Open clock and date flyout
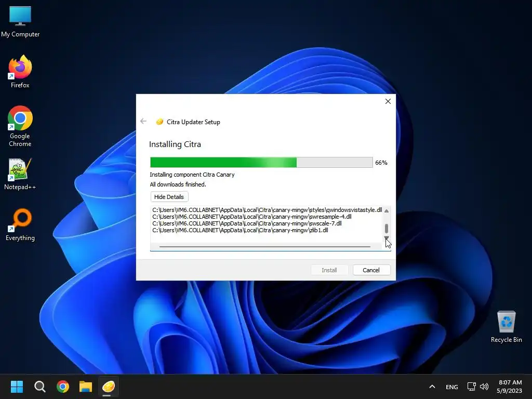This screenshot has height=399, width=532. (510, 387)
